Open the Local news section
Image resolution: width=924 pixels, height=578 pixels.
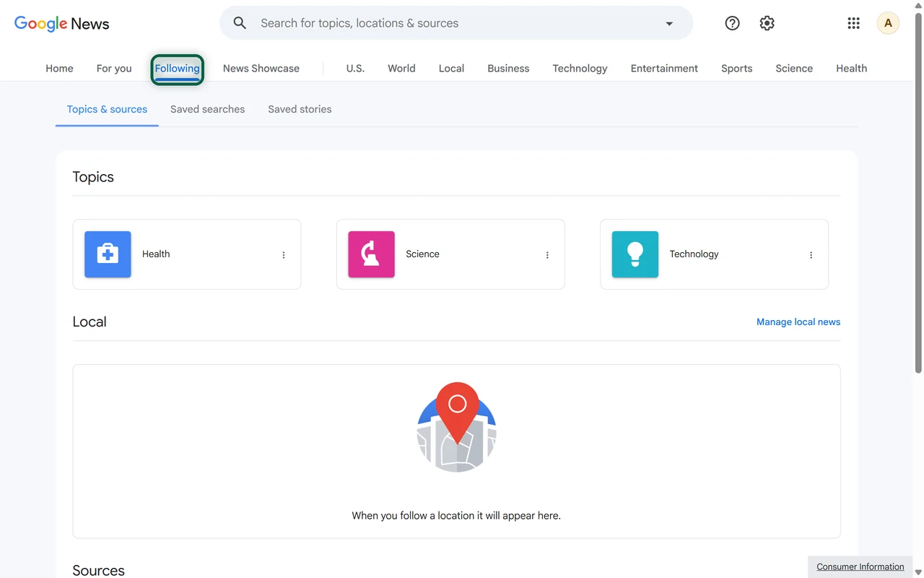coord(451,69)
